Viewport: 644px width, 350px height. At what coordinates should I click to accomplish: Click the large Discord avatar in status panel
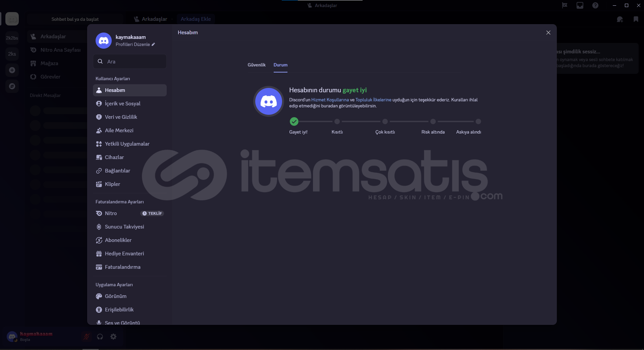click(269, 101)
